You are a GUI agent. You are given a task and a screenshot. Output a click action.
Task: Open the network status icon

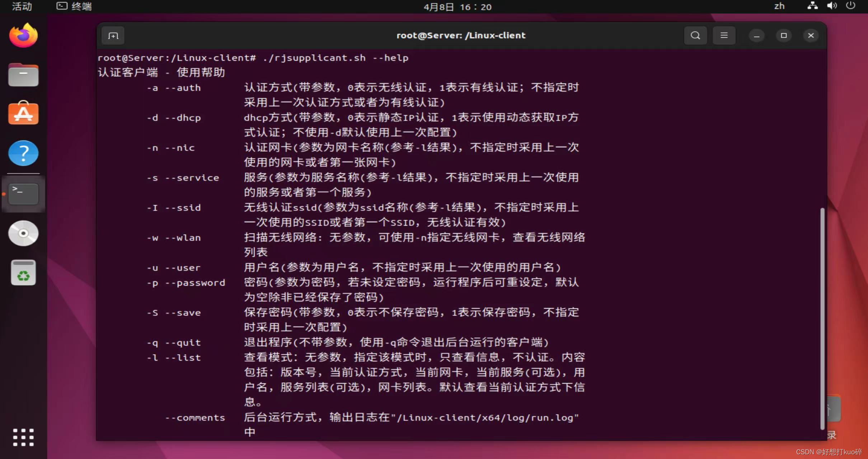click(x=812, y=6)
